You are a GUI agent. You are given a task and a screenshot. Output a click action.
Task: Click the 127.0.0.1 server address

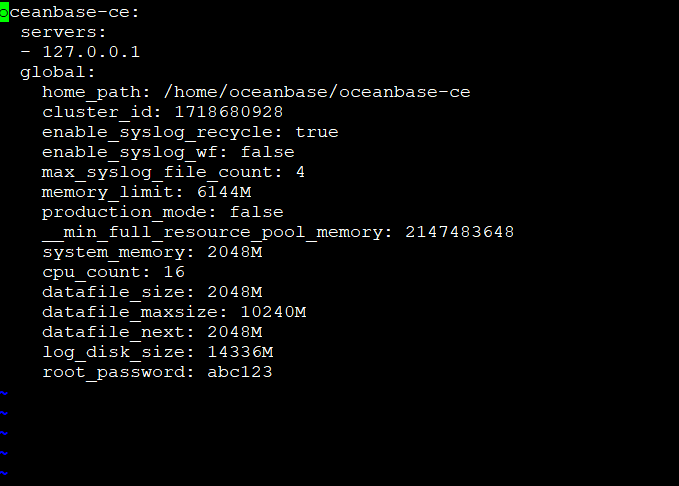[x=91, y=52]
